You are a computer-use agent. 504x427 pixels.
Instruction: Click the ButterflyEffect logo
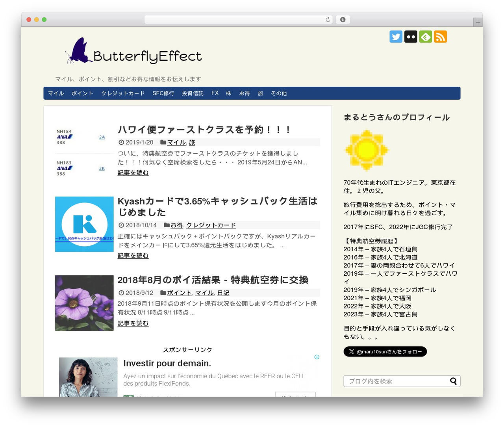[133, 51]
